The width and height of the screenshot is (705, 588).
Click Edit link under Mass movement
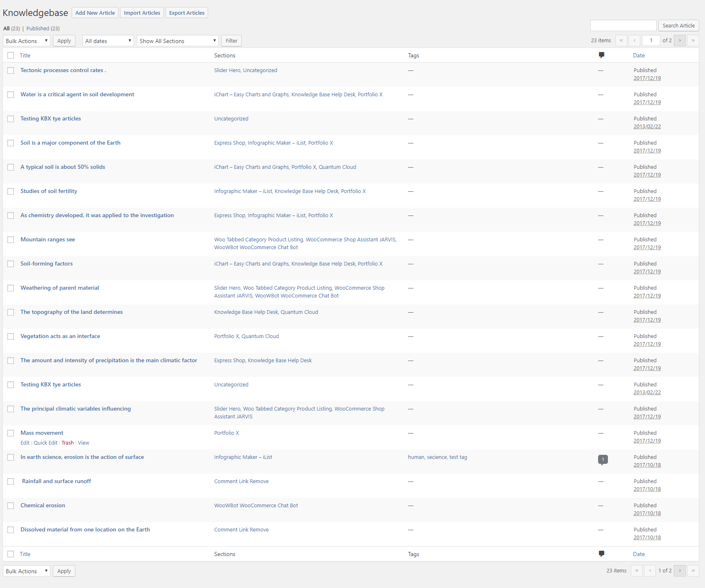pyautogui.click(x=25, y=443)
